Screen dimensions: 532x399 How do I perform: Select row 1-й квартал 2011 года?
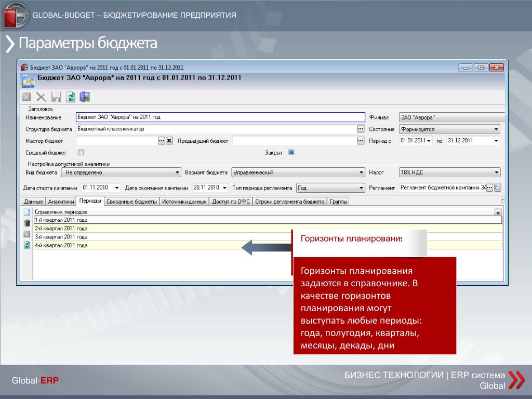pos(268,220)
